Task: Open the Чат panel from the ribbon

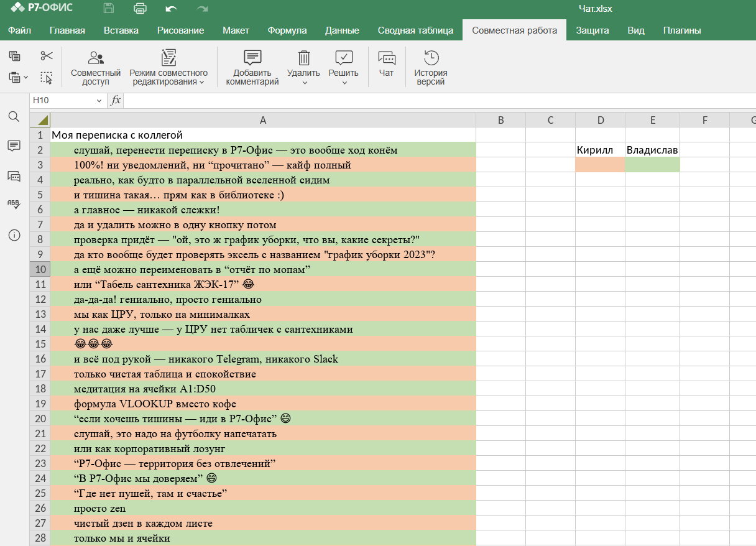Action: click(x=387, y=64)
